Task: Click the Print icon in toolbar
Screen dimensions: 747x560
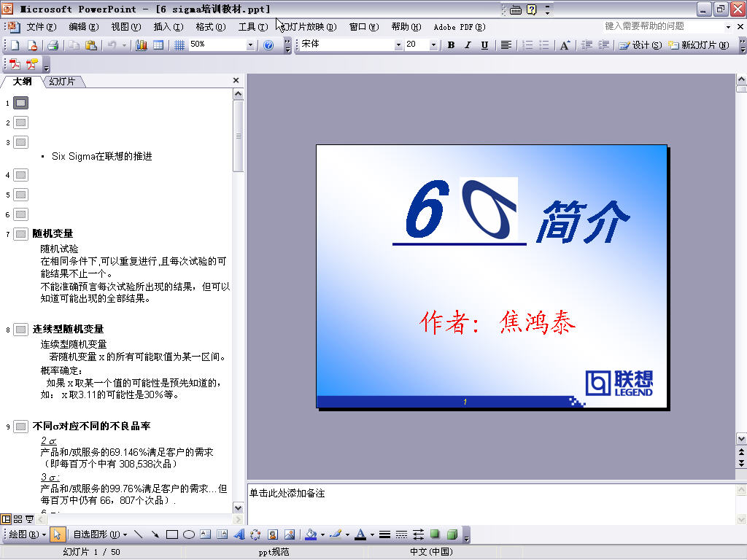Action: [x=53, y=45]
